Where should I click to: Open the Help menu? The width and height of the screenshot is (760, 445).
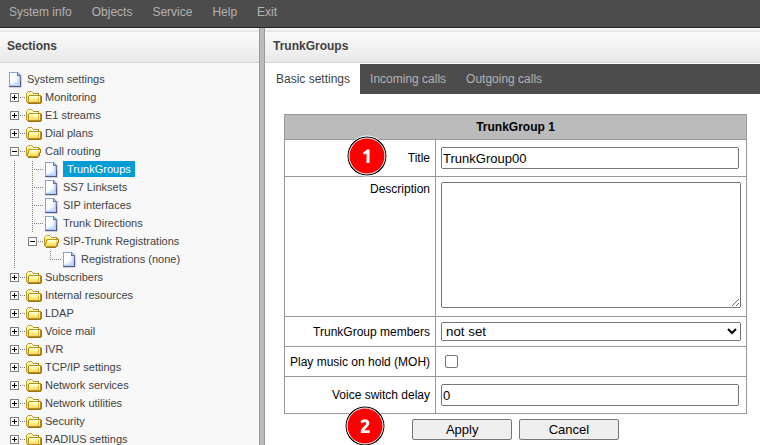(x=224, y=12)
